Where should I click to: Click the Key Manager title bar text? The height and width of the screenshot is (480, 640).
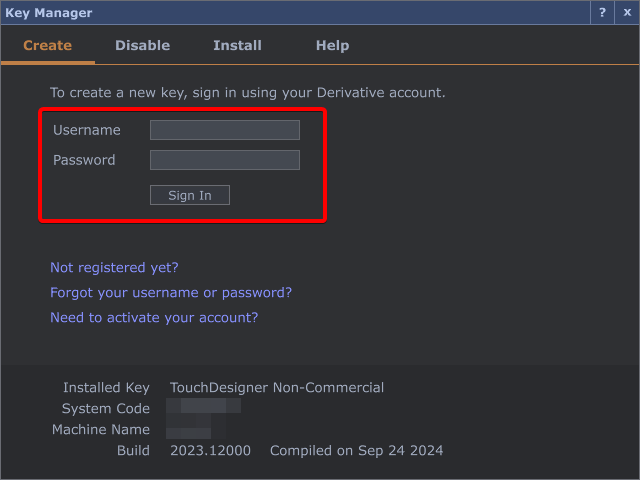point(49,13)
